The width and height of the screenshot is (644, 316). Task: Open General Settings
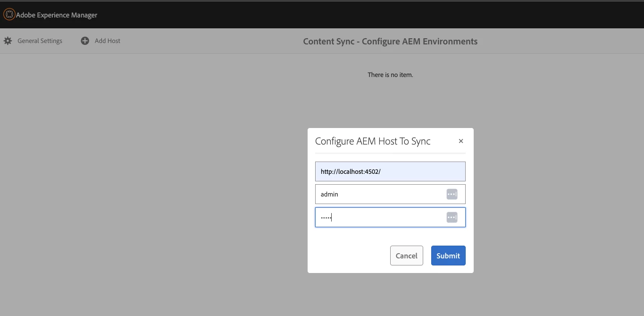[40, 41]
